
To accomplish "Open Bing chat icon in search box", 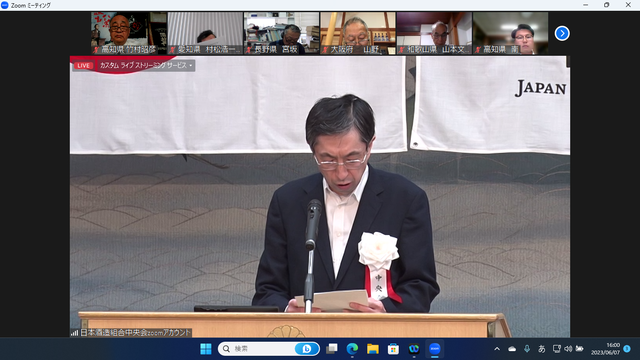I will (x=306, y=349).
